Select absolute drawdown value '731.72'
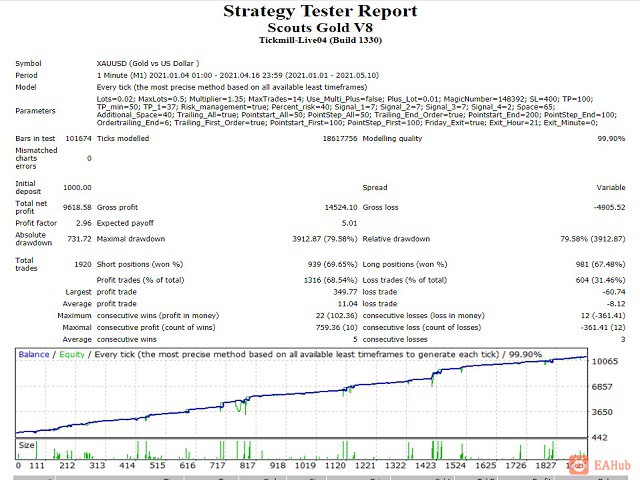The image size is (640, 480). 79,239
